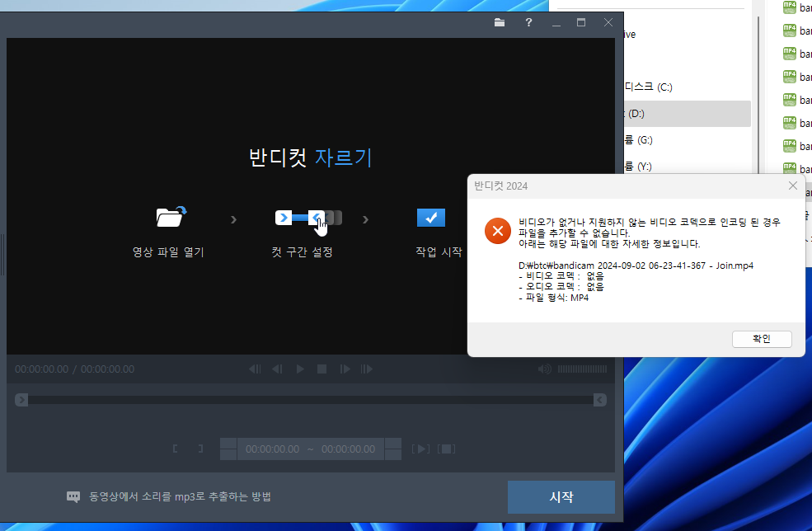Jump to previous keyframe button
The height and width of the screenshot is (531, 812).
coord(255,369)
